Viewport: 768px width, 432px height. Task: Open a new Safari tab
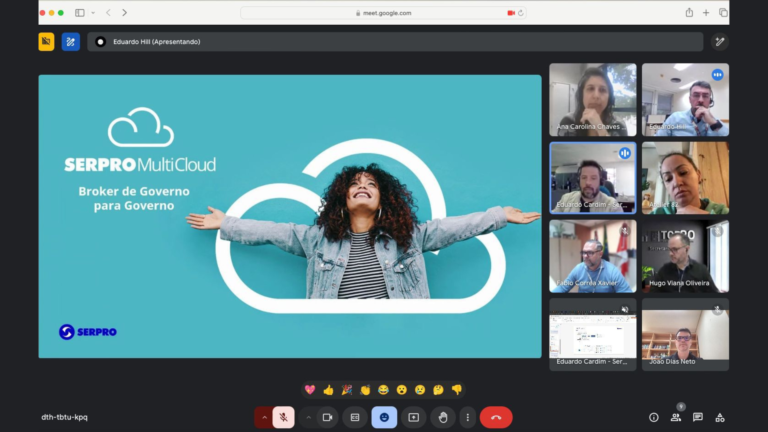tap(706, 13)
